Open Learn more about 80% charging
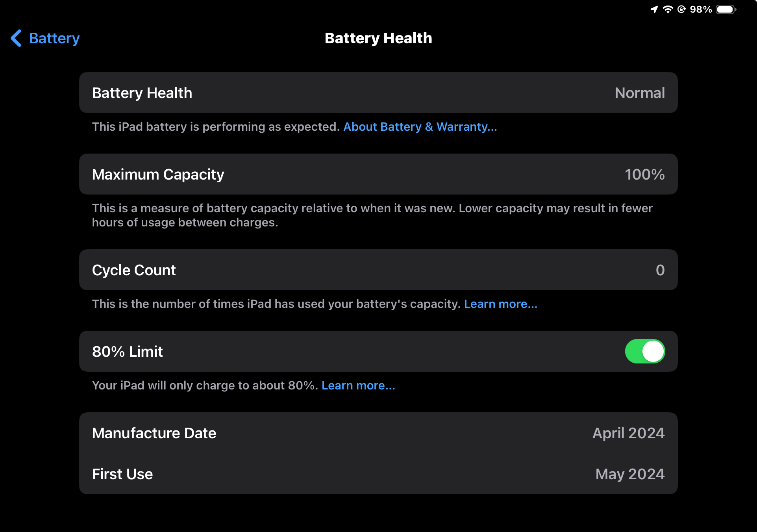Viewport: 757px width, 532px height. (358, 386)
